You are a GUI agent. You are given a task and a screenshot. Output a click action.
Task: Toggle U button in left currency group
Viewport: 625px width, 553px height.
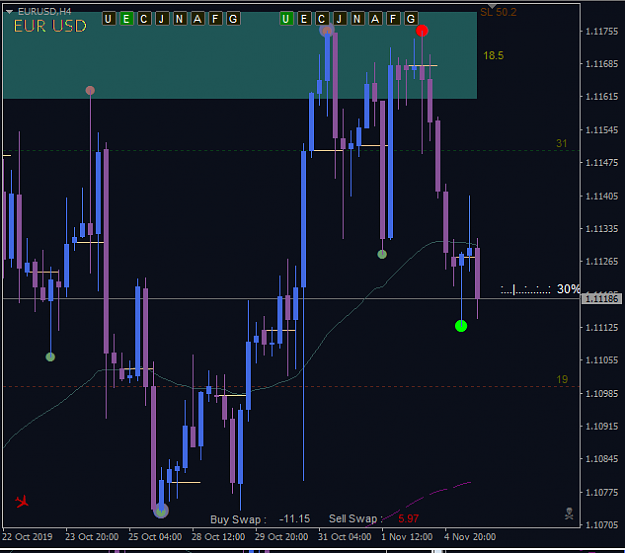pyautogui.click(x=108, y=19)
